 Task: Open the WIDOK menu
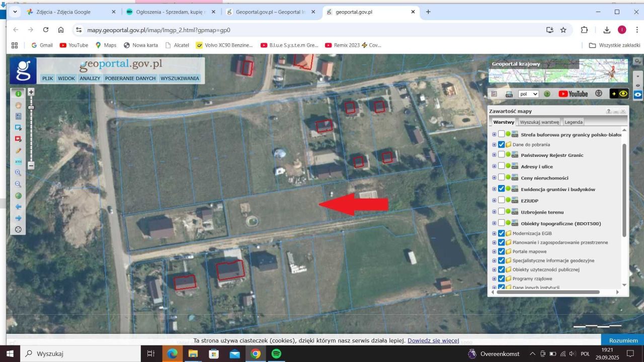click(66, 78)
